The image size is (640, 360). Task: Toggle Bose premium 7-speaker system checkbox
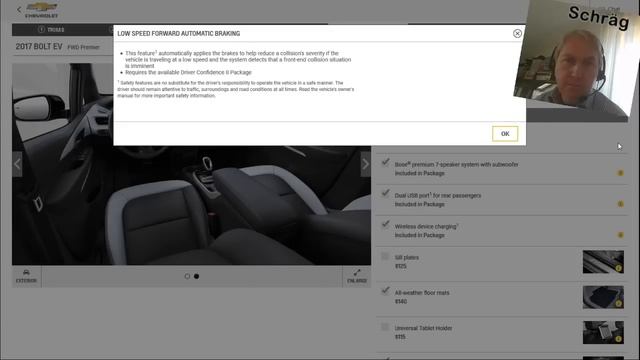pos(385,162)
